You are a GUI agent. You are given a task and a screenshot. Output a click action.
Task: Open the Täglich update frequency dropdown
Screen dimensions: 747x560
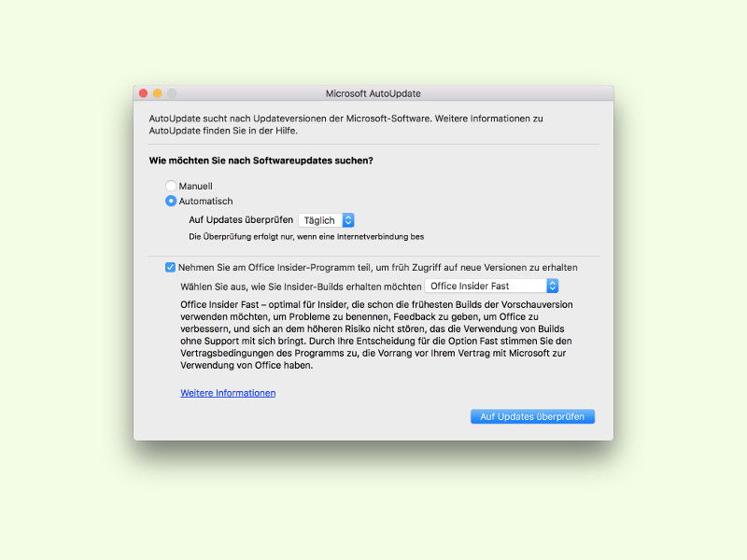click(326, 220)
